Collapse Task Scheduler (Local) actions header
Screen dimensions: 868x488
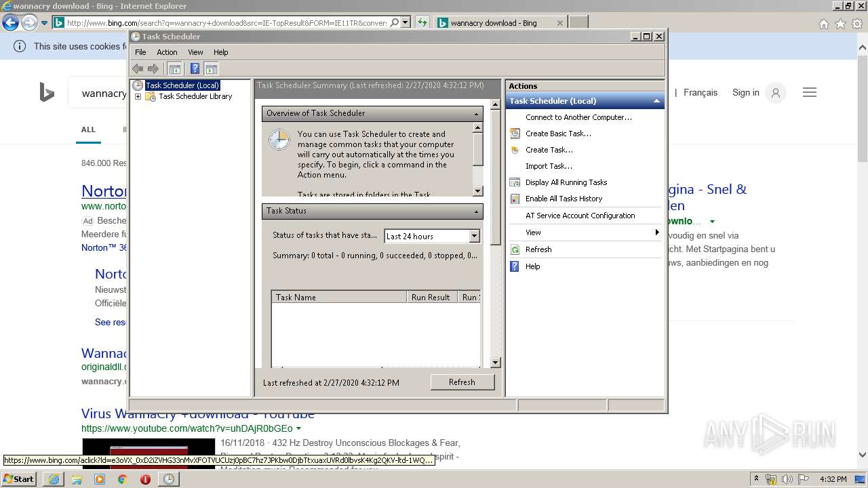pos(656,101)
